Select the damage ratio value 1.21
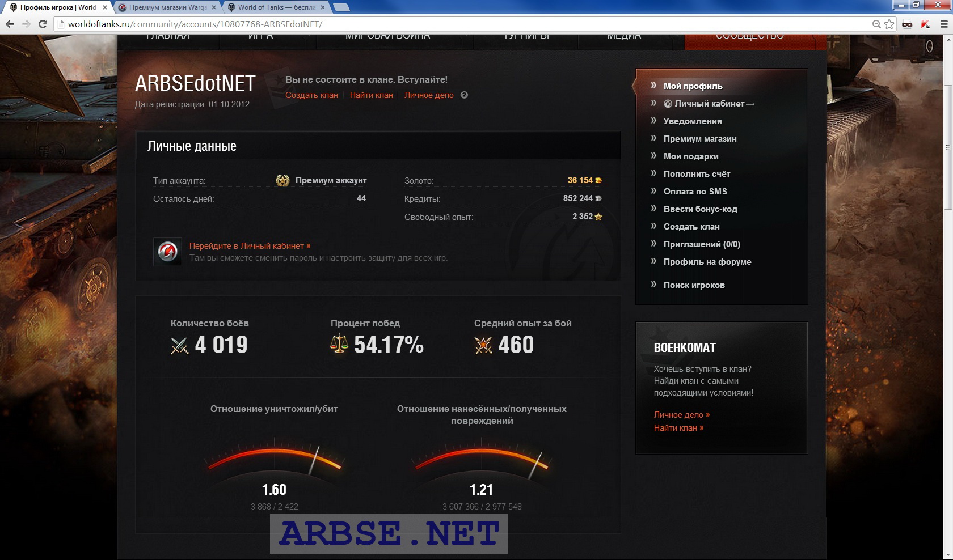Viewport: 953px width, 560px height. 481,490
